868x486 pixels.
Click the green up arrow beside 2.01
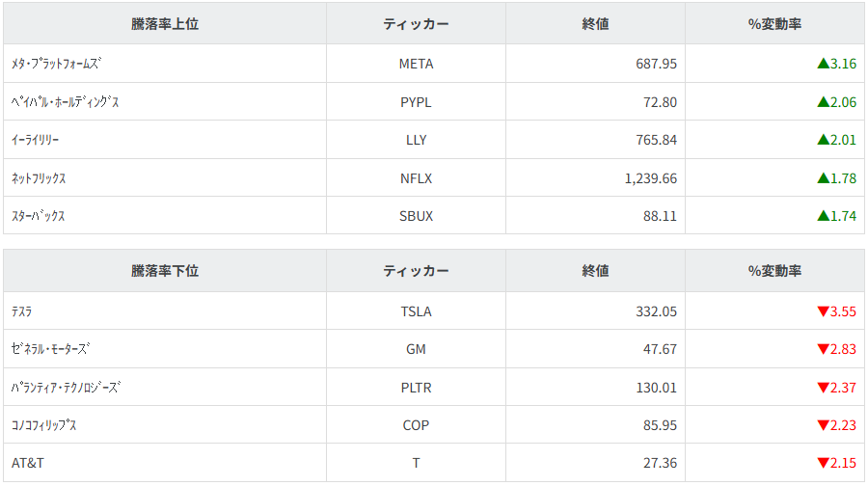[x=823, y=140]
